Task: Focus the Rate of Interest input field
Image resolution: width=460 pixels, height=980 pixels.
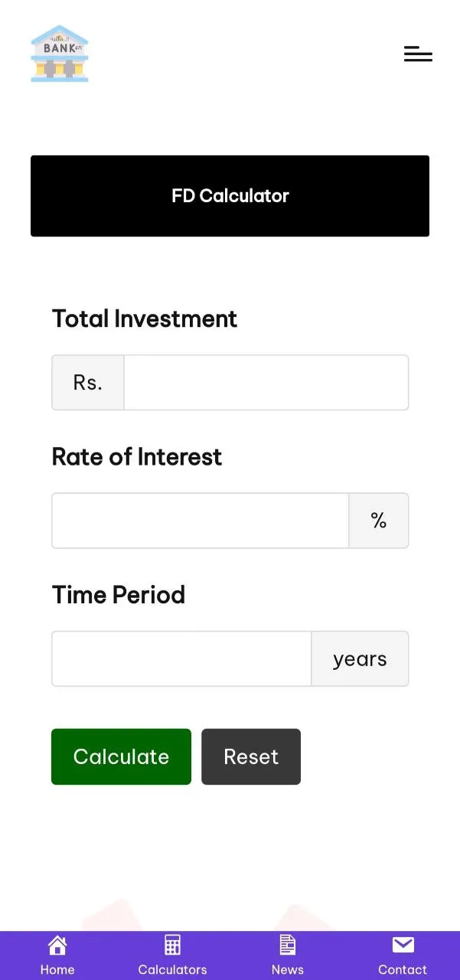Action: pyautogui.click(x=201, y=521)
